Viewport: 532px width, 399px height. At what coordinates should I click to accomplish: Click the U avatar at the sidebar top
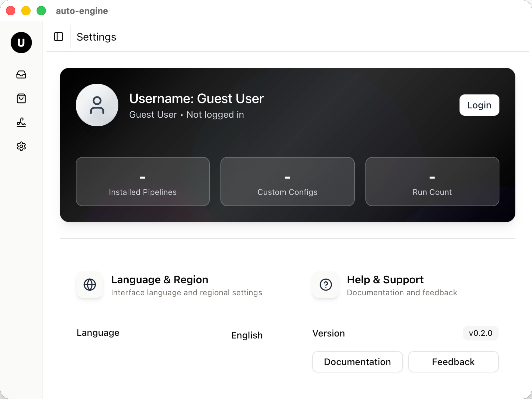(x=21, y=43)
